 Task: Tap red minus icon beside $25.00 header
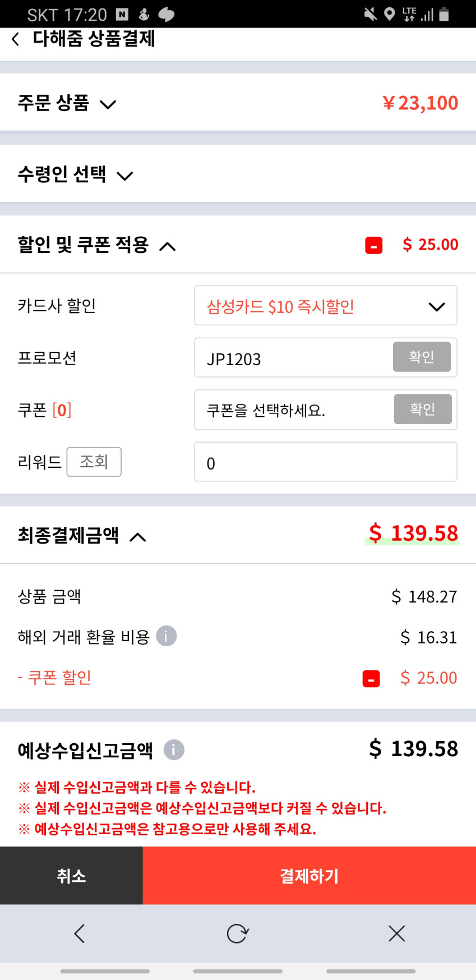373,245
